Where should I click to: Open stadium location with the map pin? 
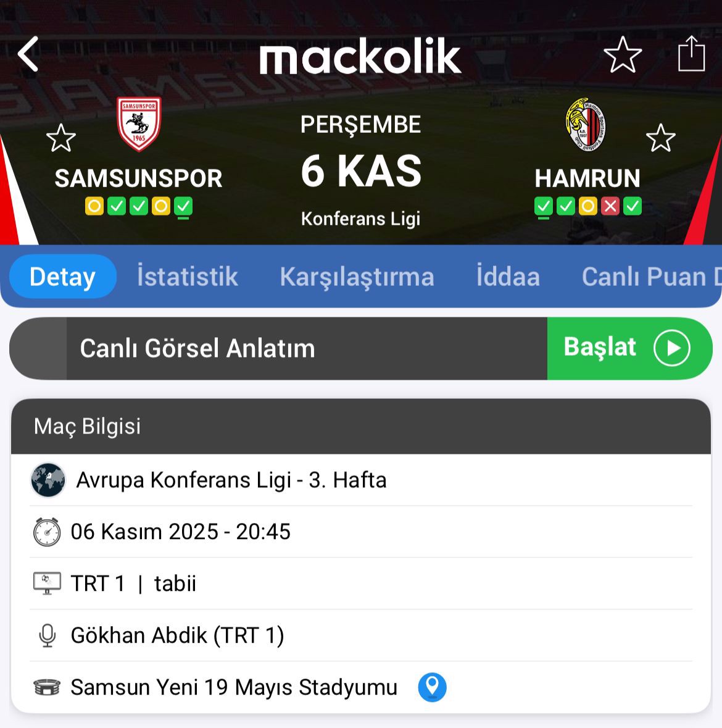[x=432, y=687]
